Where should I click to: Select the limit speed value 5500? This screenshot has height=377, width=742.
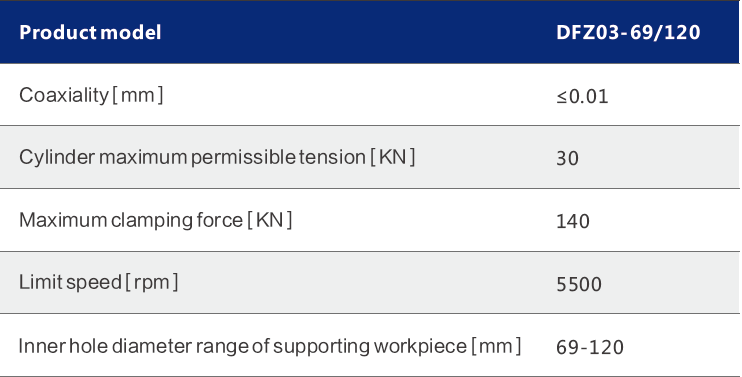point(579,284)
